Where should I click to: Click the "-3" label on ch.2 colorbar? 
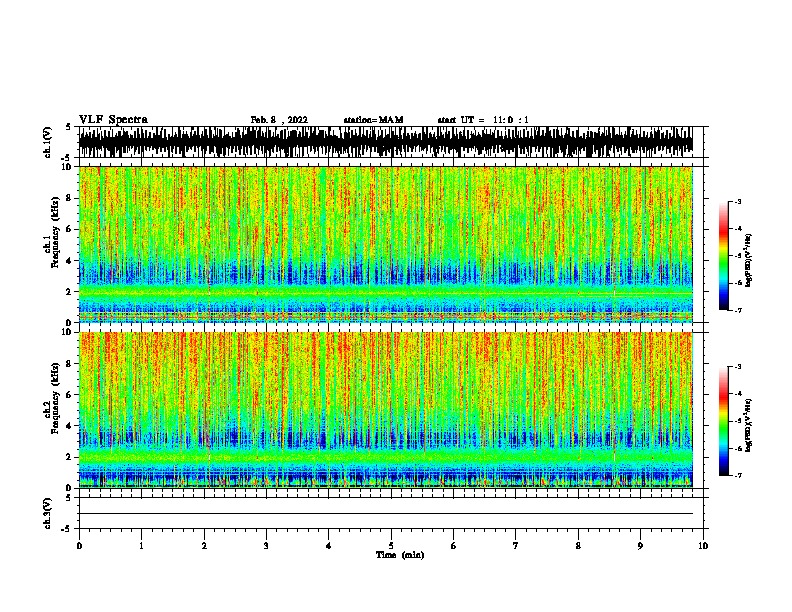coord(738,367)
